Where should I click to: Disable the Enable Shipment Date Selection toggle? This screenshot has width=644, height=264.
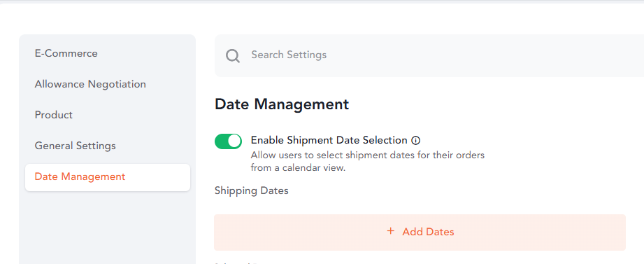(228, 141)
